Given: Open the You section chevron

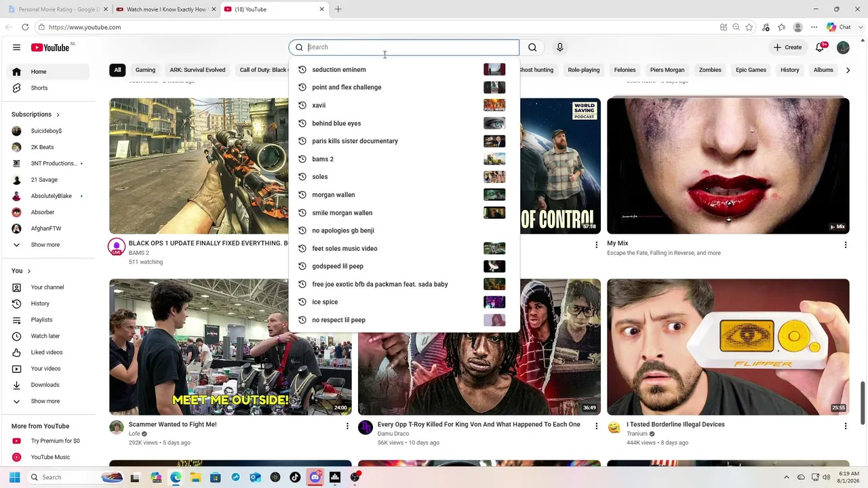Looking at the screenshot, I should click(28, 271).
